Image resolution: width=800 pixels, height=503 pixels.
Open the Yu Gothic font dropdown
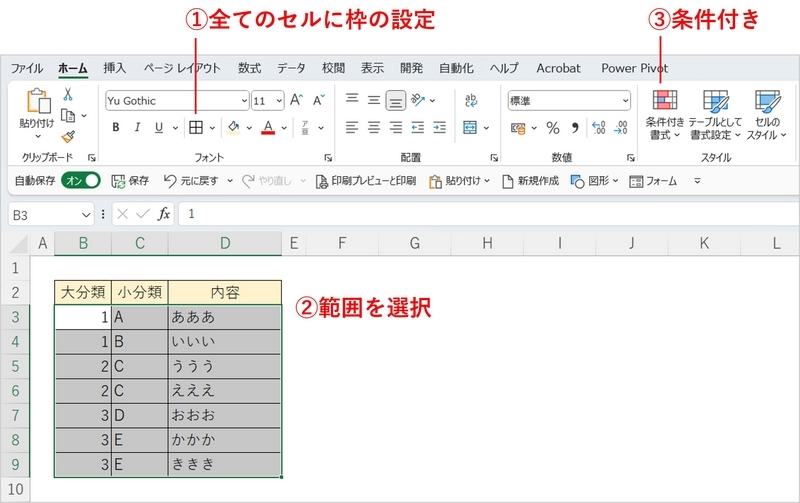[x=244, y=101]
